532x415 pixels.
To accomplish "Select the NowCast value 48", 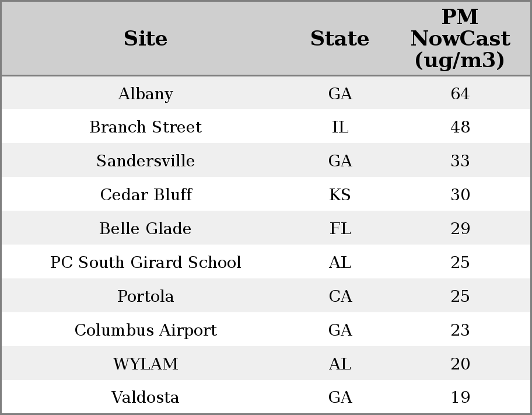I will [460, 127].
